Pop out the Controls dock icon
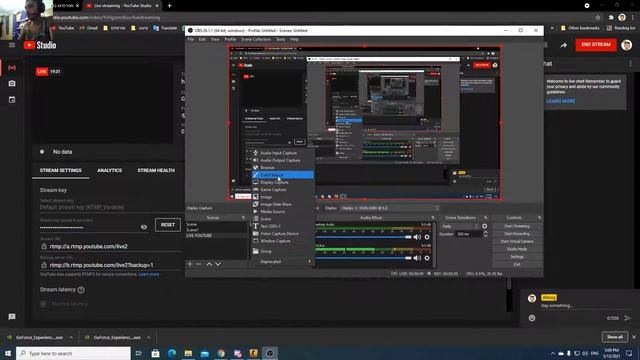 pyautogui.click(x=540, y=218)
